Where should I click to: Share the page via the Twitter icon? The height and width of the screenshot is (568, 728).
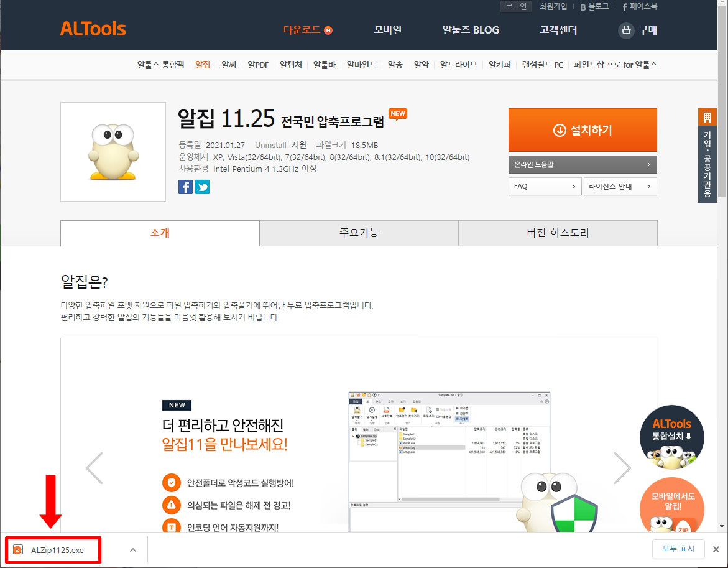tap(202, 187)
